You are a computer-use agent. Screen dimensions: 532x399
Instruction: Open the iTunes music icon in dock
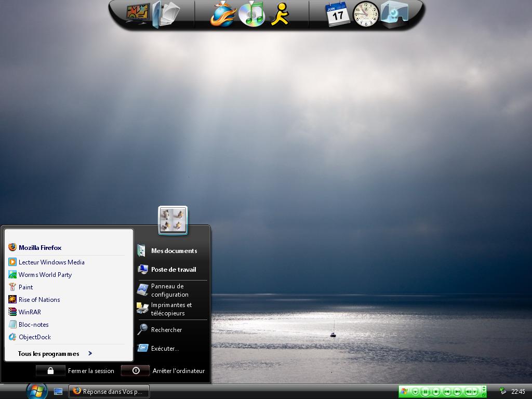click(x=252, y=14)
